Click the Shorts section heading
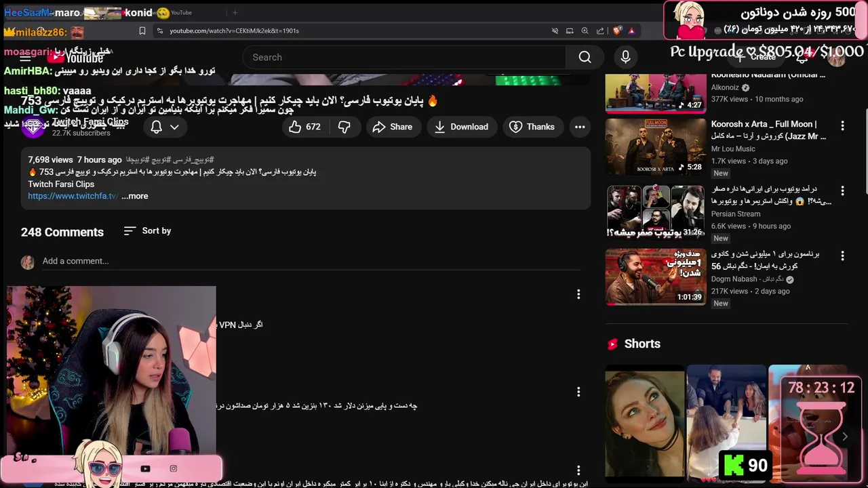 point(642,344)
